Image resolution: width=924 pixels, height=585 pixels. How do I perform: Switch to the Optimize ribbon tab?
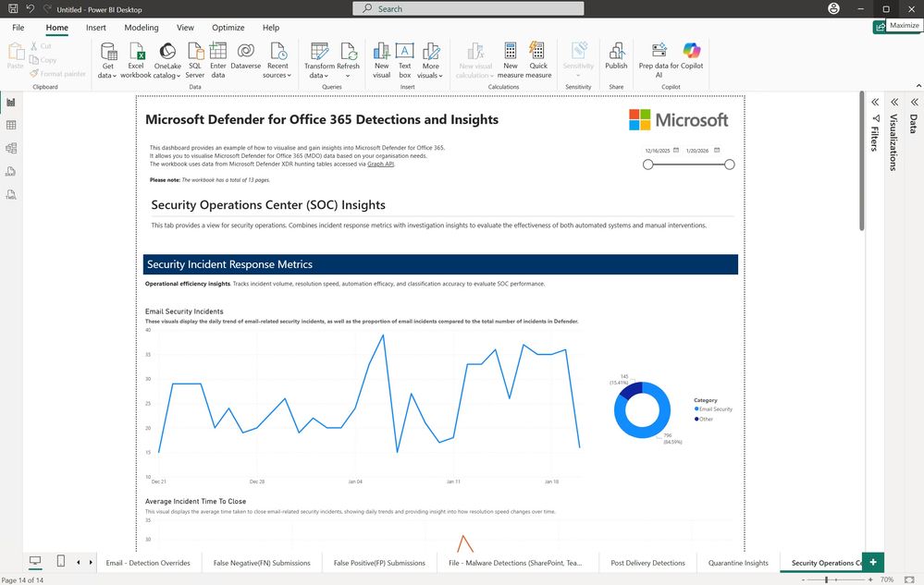click(228, 28)
